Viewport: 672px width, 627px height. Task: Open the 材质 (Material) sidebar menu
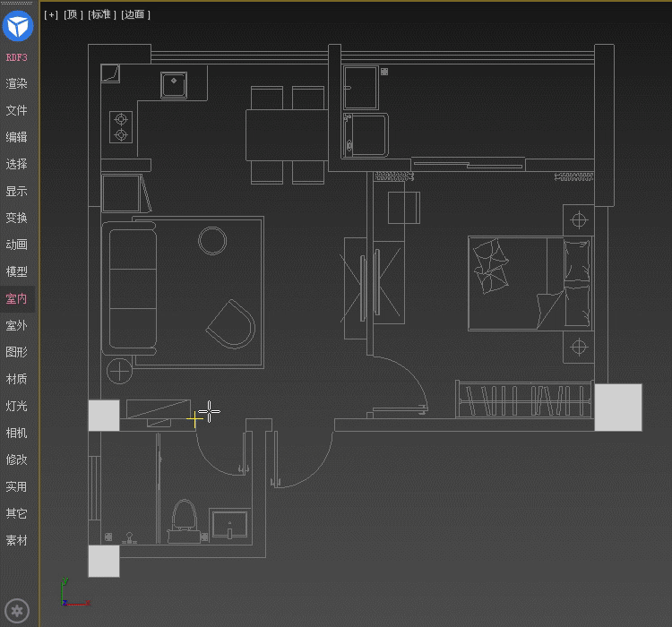point(17,379)
